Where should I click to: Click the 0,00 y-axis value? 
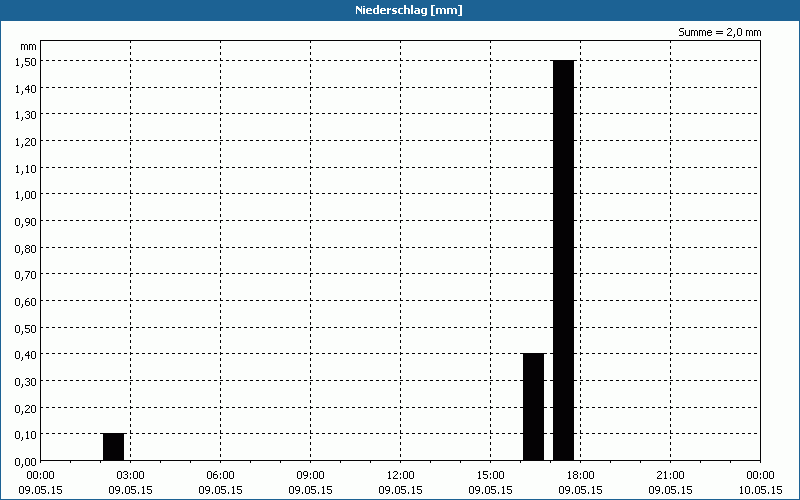[26, 461]
